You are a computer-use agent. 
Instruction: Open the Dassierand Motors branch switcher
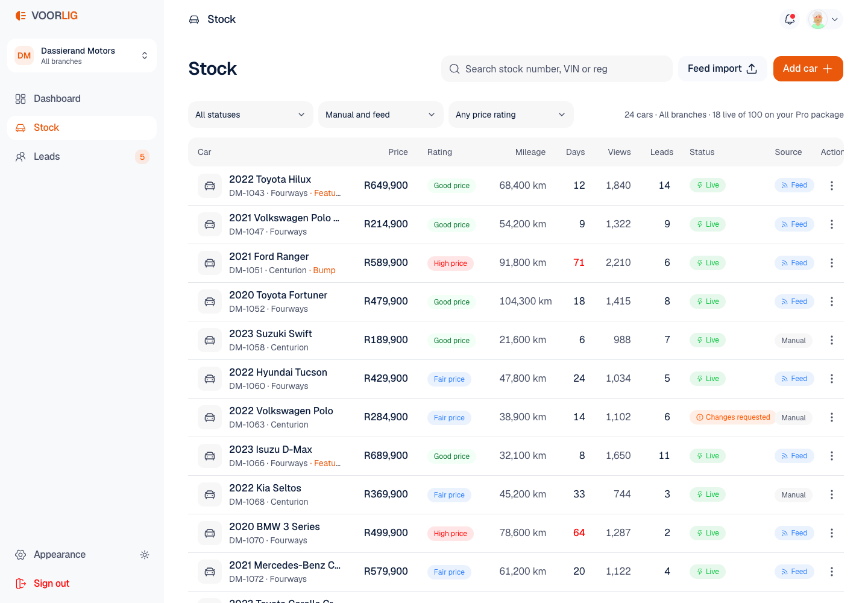[x=82, y=55]
